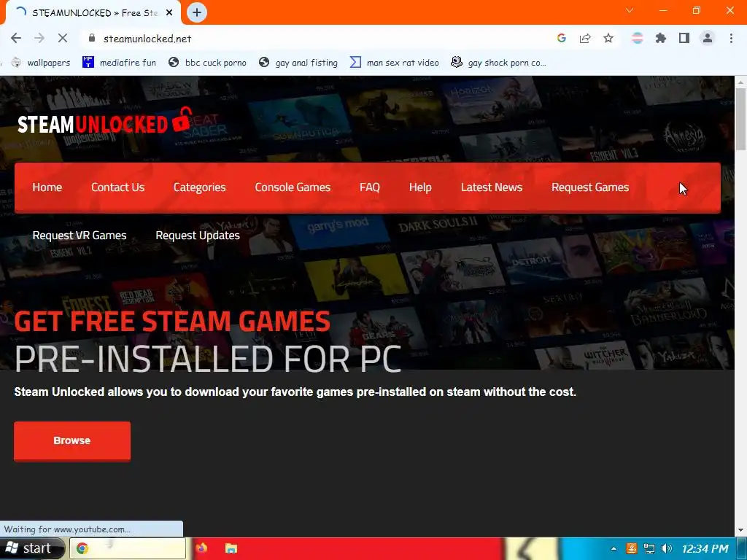The height and width of the screenshot is (560, 747).
Task: Open the FAQ page
Action: click(370, 187)
